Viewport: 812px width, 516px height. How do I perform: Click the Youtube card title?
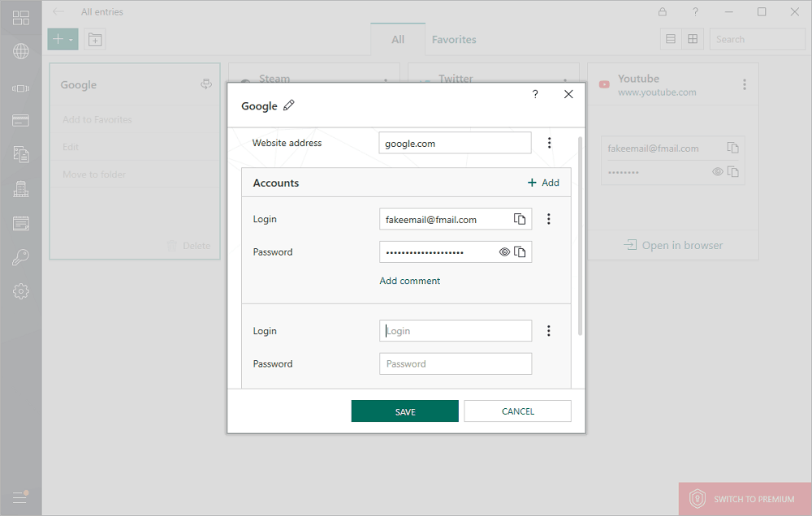tap(638, 79)
